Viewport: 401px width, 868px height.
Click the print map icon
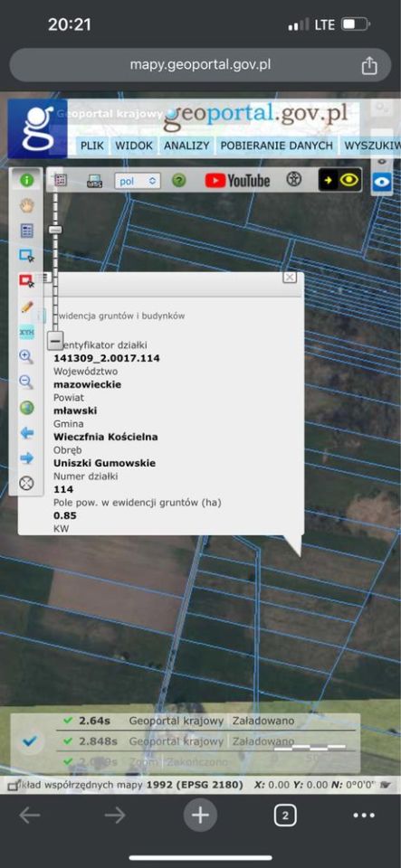pos(95,181)
